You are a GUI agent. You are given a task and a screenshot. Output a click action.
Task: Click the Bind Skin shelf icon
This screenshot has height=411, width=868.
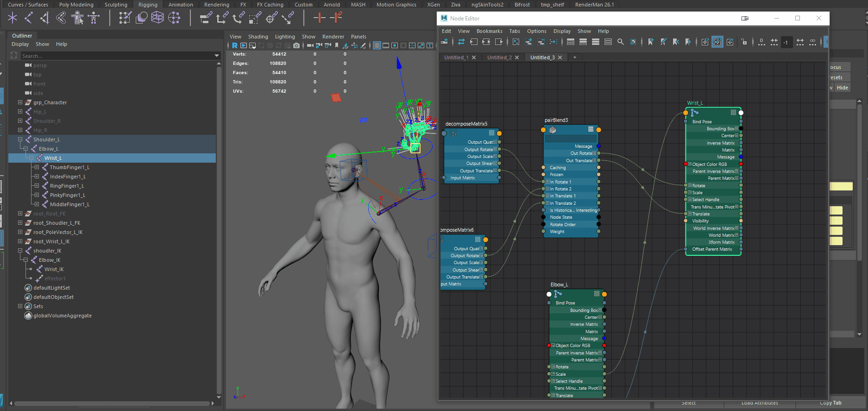[x=61, y=18]
